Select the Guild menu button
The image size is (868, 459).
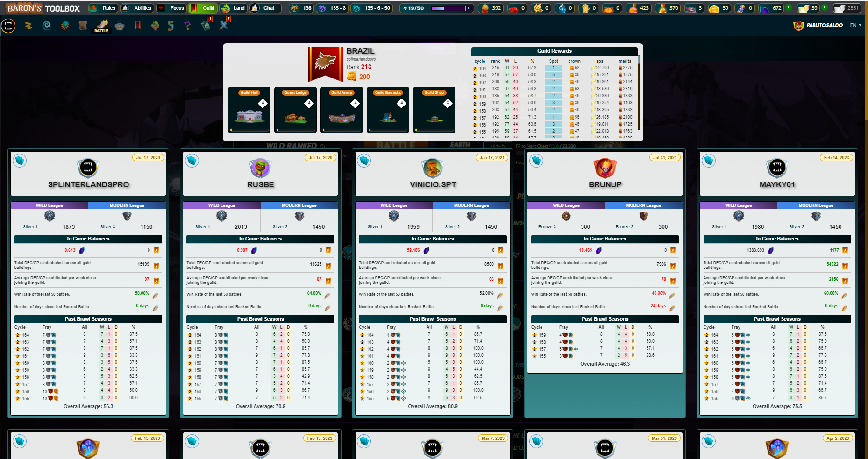pyautogui.click(x=203, y=8)
